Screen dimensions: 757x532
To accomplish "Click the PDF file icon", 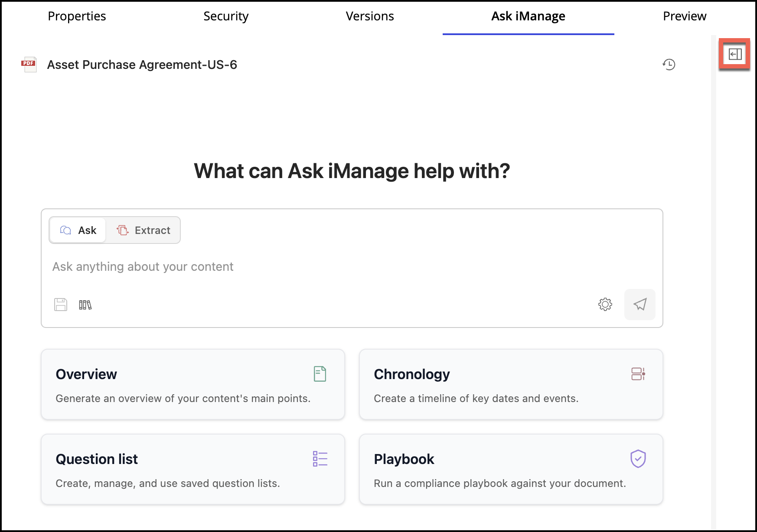I will [29, 65].
